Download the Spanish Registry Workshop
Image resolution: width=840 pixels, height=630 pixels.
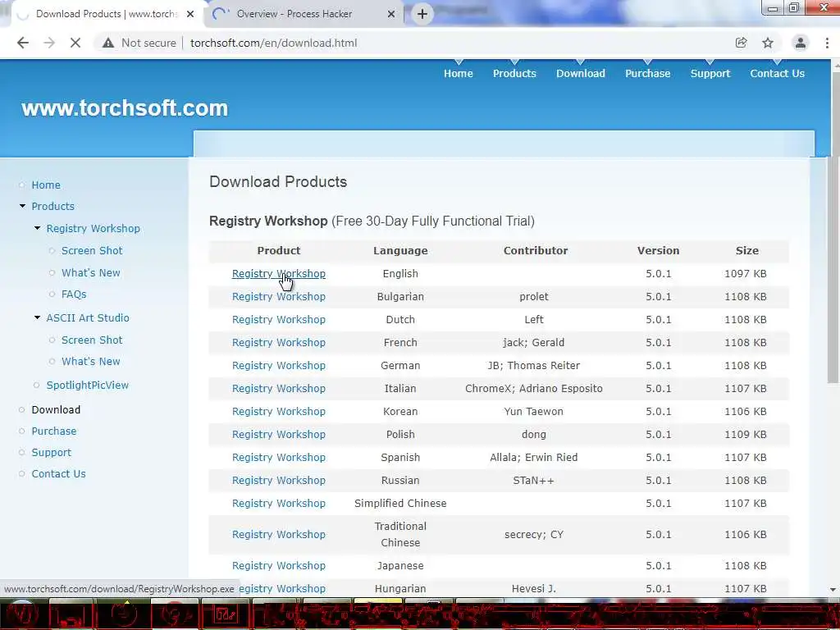279,458
